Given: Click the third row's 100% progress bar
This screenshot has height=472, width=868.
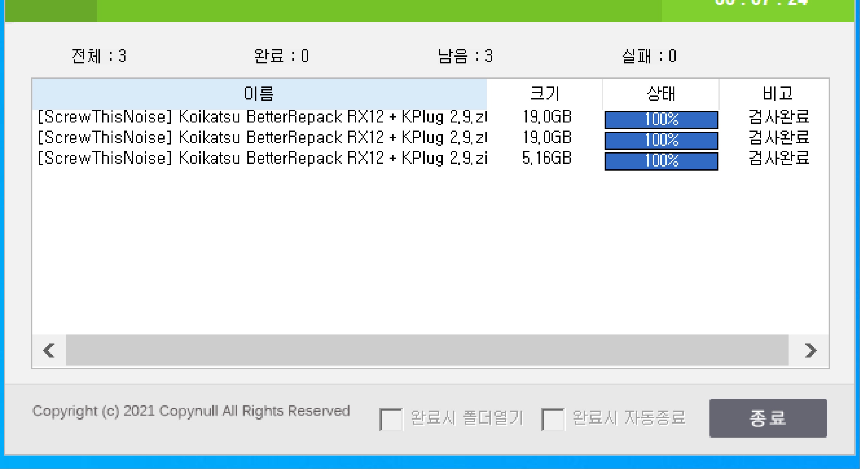Looking at the screenshot, I should pos(661,161).
